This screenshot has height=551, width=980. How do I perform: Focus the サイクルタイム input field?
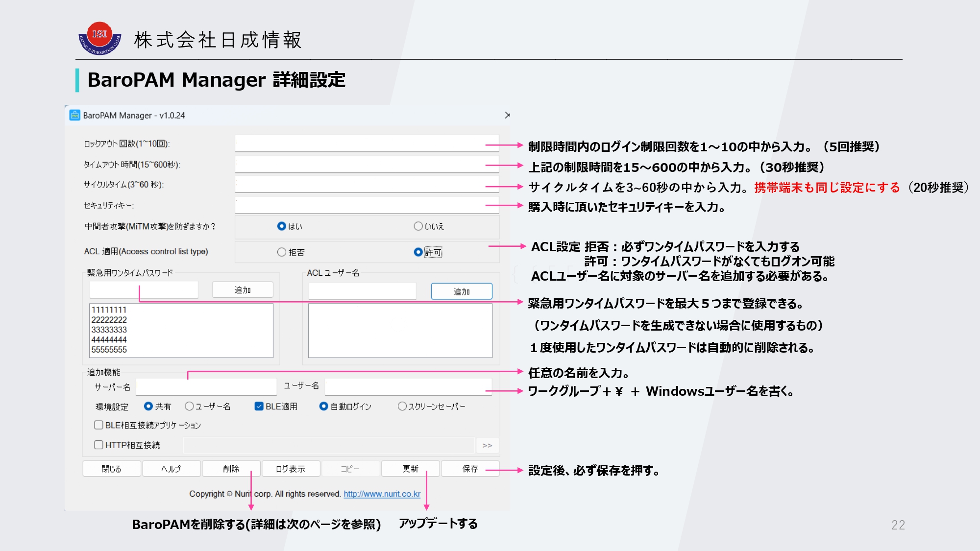tap(367, 185)
